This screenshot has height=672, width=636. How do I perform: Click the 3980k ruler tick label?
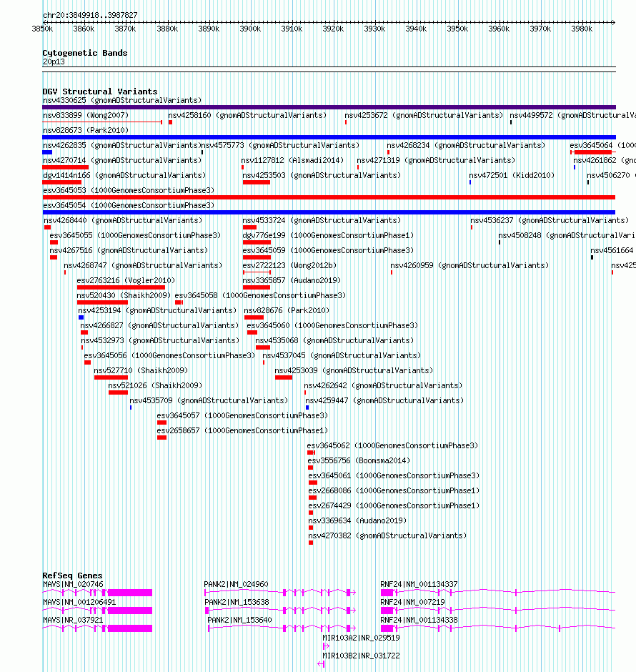coord(582,29)
